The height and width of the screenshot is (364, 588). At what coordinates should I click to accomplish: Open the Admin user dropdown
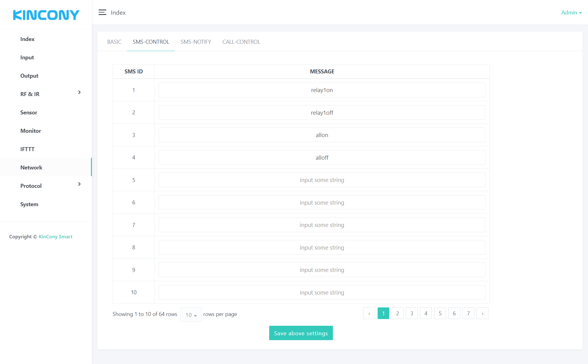click(x=571, y=13)
